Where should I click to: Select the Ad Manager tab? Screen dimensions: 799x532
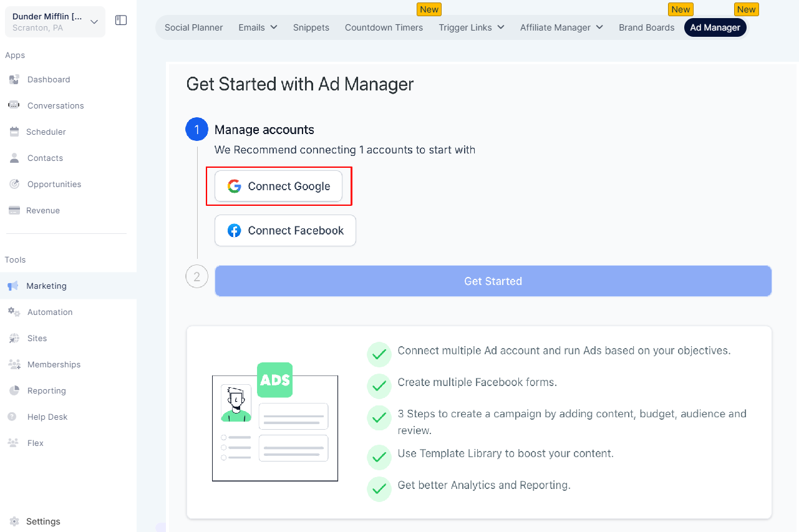click(715, 27)
